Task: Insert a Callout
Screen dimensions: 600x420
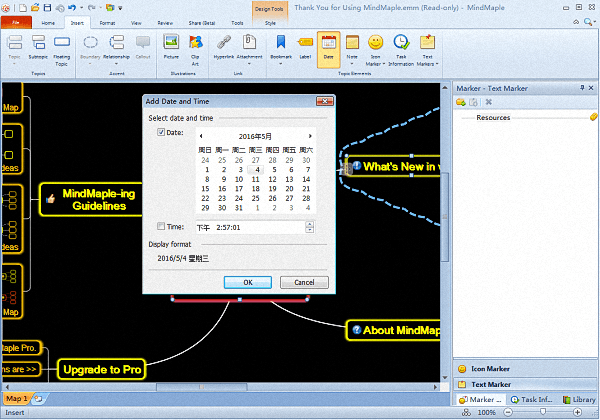Action: click(143, 46)
